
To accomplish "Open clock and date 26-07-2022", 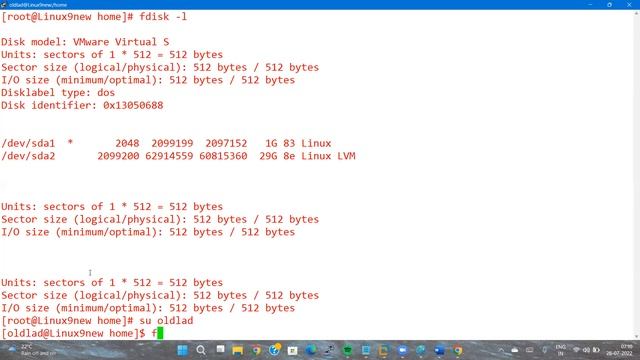I will 620,350.
